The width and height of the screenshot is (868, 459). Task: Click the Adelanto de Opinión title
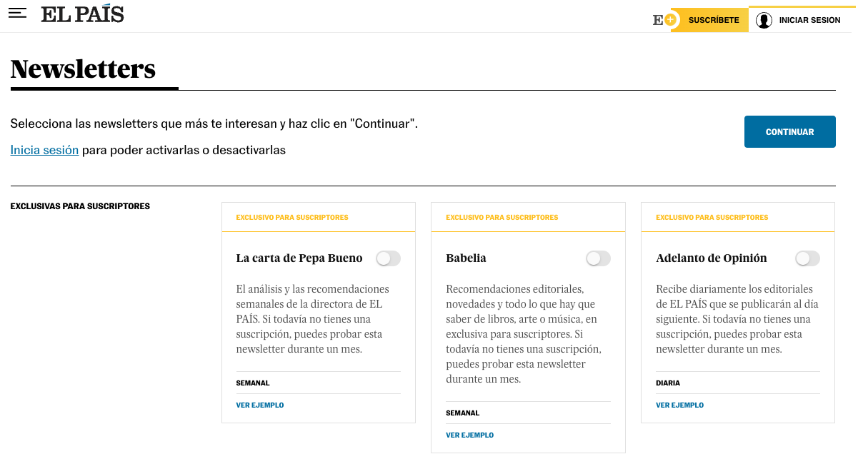click(712, 258)
